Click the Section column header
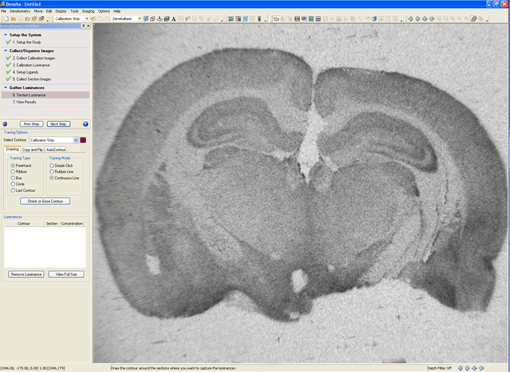Screen dimensions: 510x372 (x=52, y=223)
